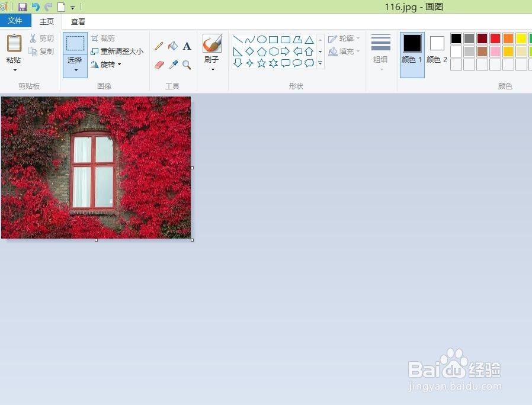This screenshot has width=532, height=405.
Task: Click the 裁剪 crop button
Action: tap(103, 38)
